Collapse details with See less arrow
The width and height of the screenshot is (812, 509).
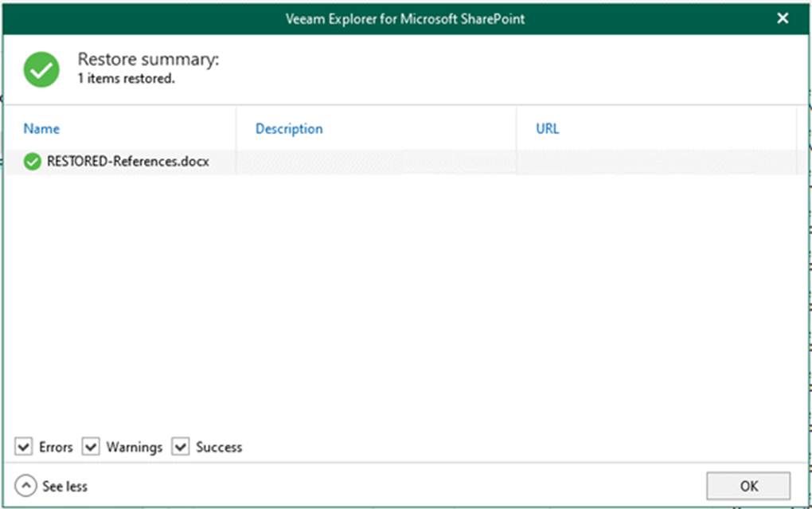26,486
